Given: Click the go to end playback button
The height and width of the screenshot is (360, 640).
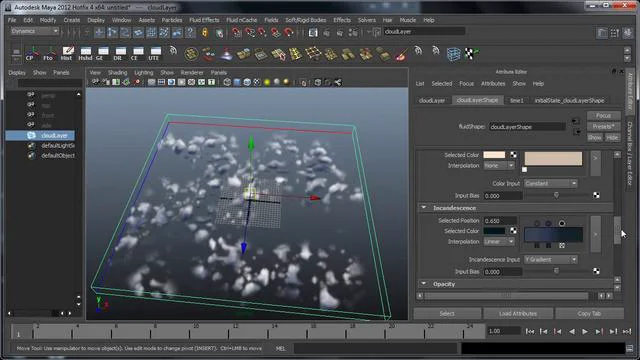Looking at the screenshot, I should point(627,331).
